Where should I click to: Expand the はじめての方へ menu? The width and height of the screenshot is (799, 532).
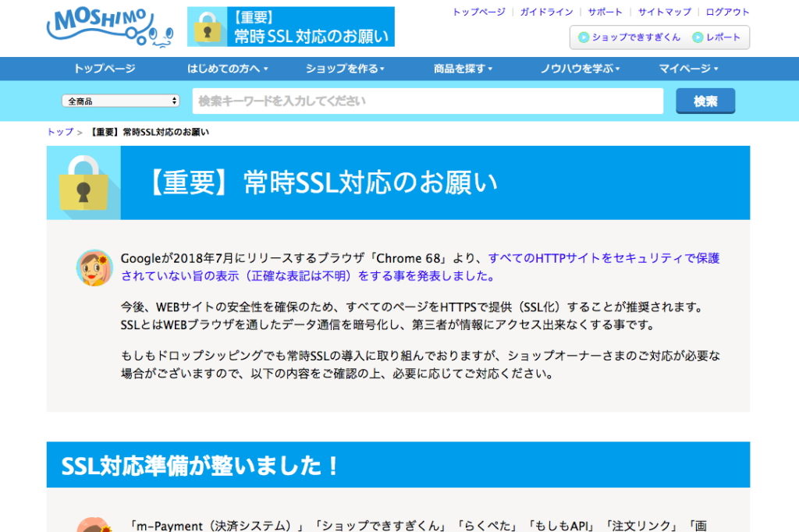(227, 69)
